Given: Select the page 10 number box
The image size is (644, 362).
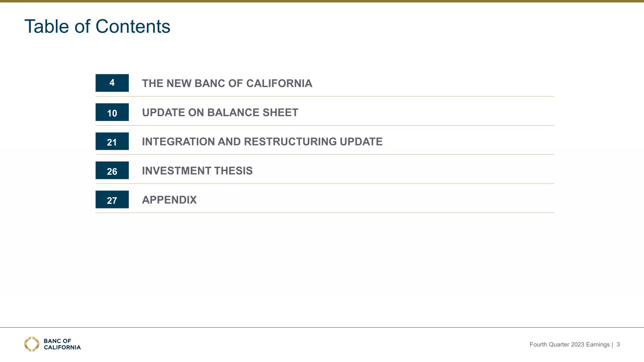Looking at the screenshot, I should click(112, 112).
